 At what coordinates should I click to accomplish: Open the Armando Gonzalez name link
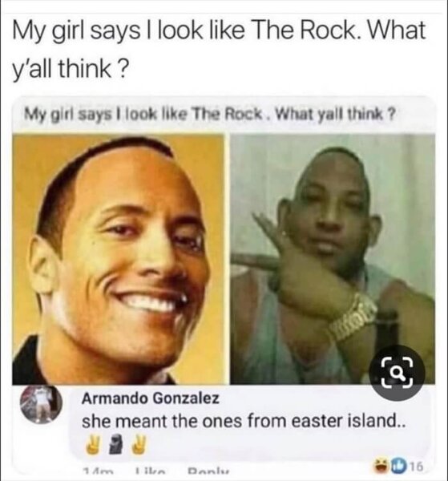point(151,398)
